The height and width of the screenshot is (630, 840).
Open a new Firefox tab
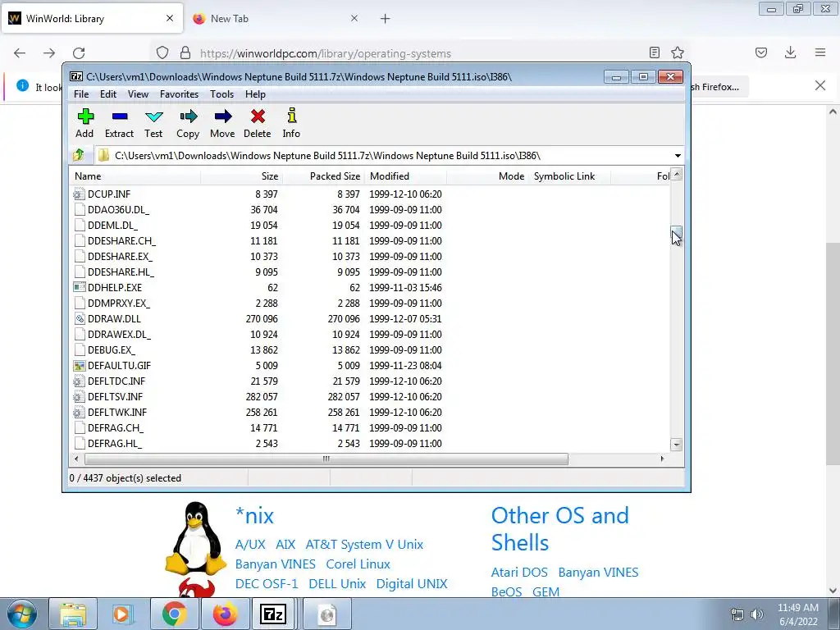pos(386,19)
